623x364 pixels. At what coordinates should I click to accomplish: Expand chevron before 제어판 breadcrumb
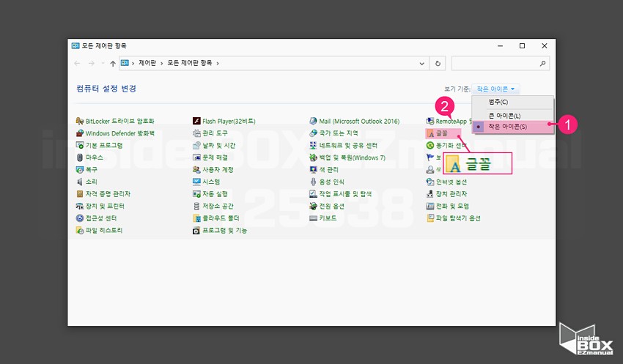(133, 63)
